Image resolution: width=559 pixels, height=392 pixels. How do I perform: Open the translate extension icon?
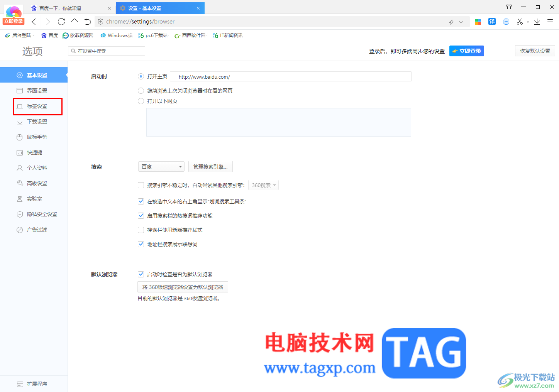(492, 22)
